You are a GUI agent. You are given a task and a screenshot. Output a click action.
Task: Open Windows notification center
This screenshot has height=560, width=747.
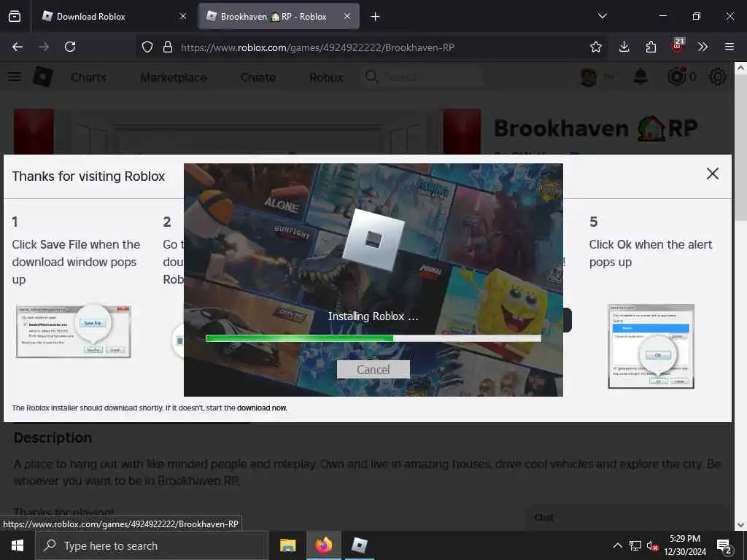[x=724, y=546]
